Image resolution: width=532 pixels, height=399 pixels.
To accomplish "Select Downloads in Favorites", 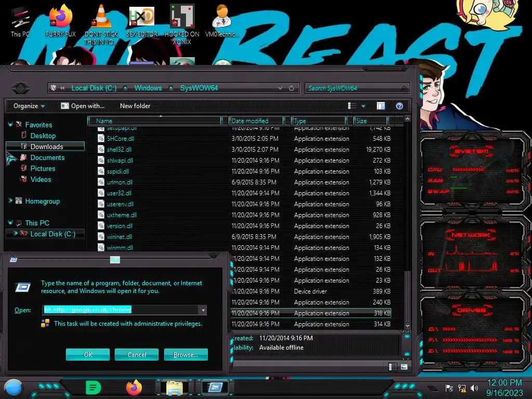I will 45,147.
